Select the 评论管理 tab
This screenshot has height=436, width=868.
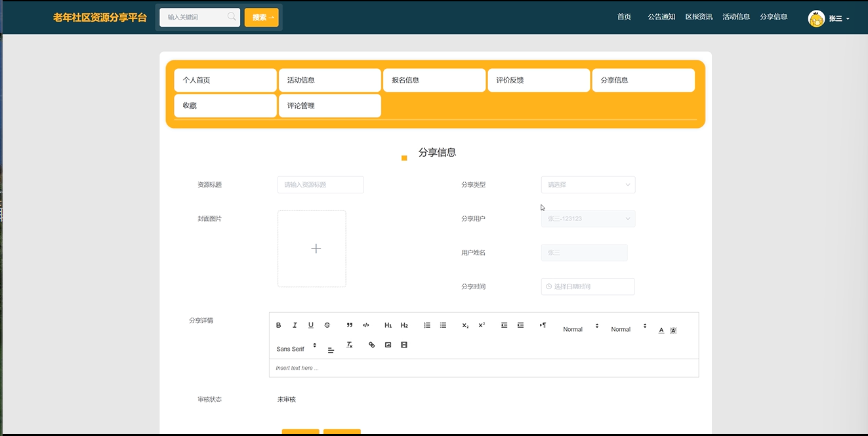pos(330,106)
